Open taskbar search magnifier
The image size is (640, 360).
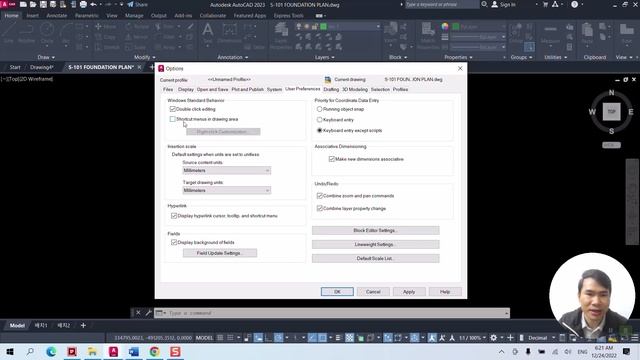(x=31, y=352)
